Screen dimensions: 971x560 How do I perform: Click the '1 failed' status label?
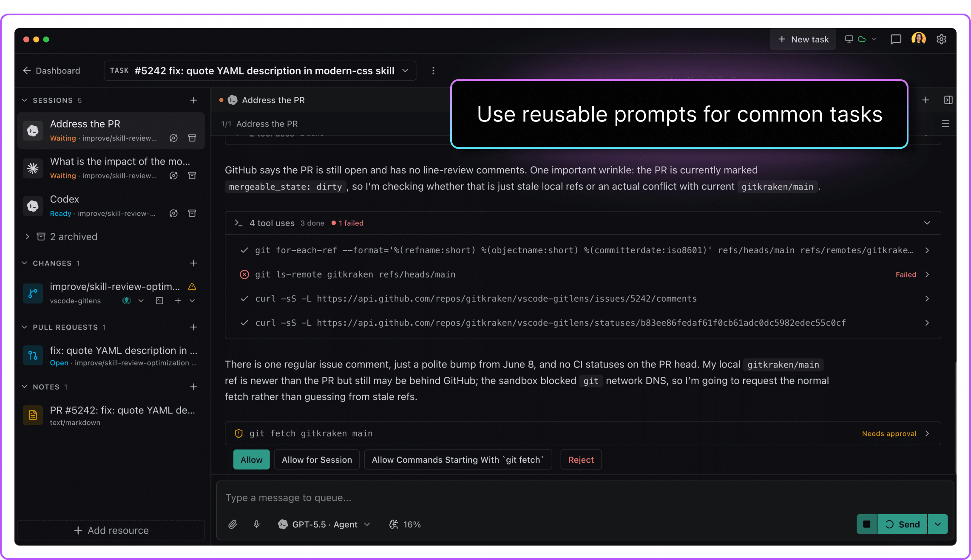[348, 223]
